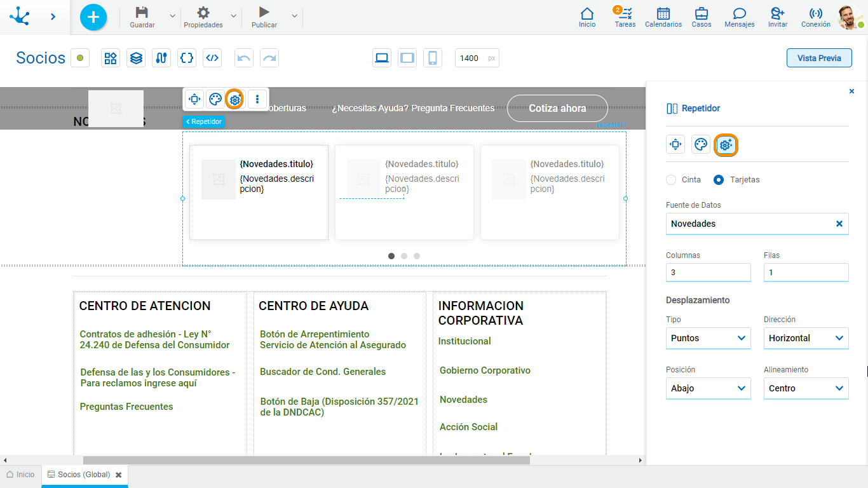Clear the Novedades data source
The image size is (868, 488).
point(839,224)
